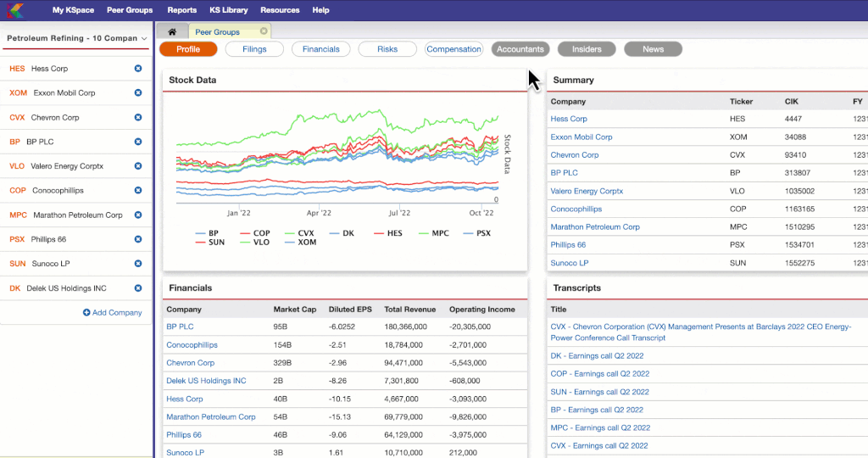The height and width of the screenshot is (458, 868).
Task: Toggle MPC series in chart legend
Action: (x=434, y=233)
